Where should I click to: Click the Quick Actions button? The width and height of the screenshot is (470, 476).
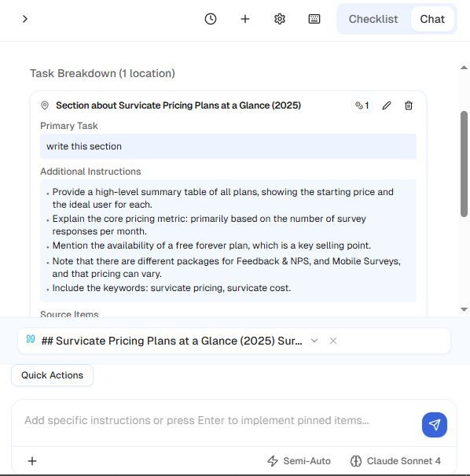click(52, 375)
